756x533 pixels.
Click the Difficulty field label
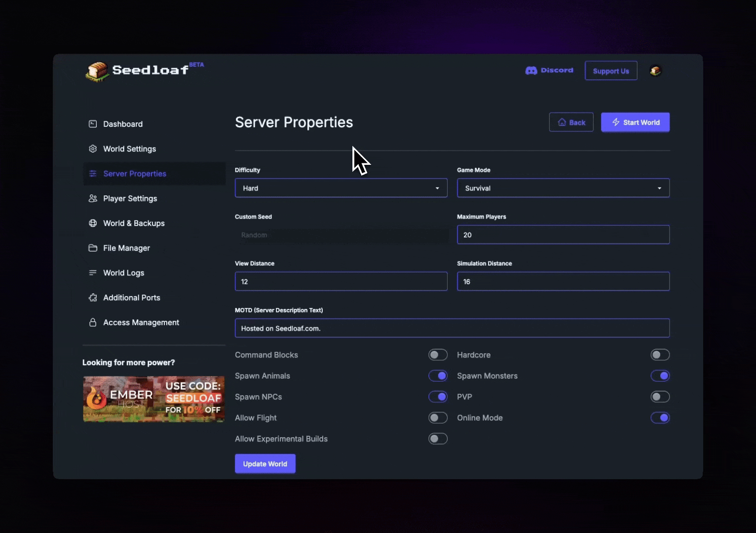(x=247, y=170)
